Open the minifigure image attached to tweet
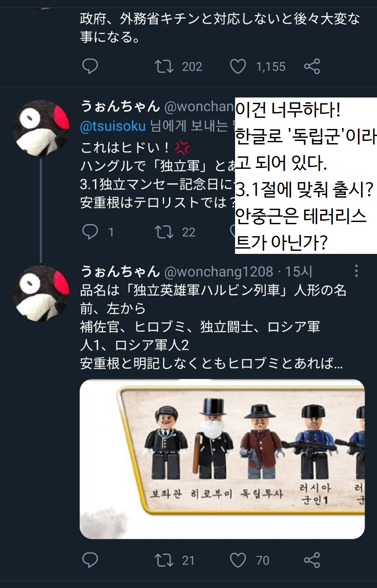The image size is (377, 588). click(222, 459)
